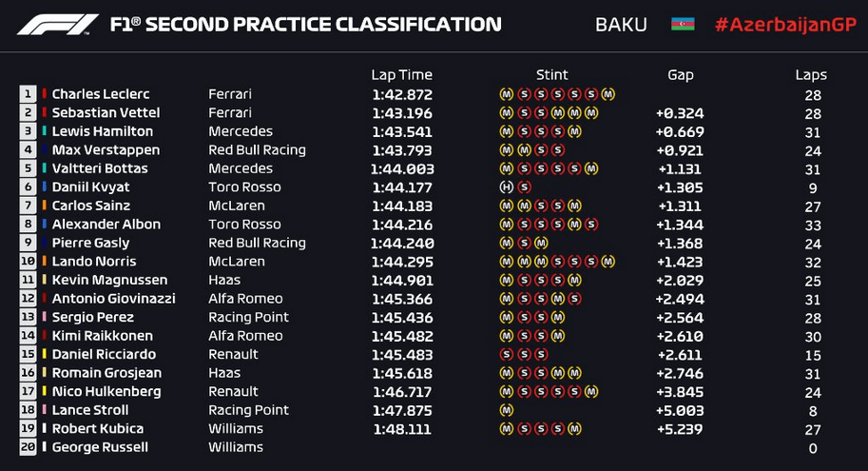Click Pierre Gasly's soft tyre icon
Image resolution: width=868 pixels, height=471 pixels.
[524, 244]
